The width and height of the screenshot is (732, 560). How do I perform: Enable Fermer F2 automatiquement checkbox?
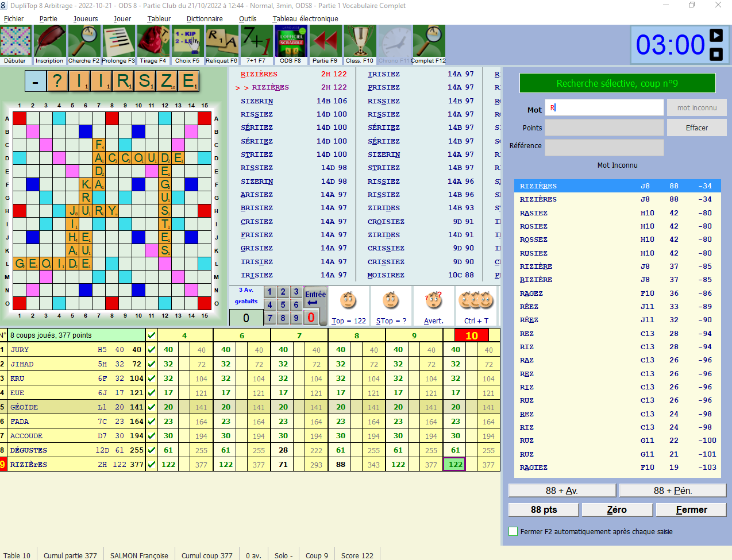(x=514, y=532)
